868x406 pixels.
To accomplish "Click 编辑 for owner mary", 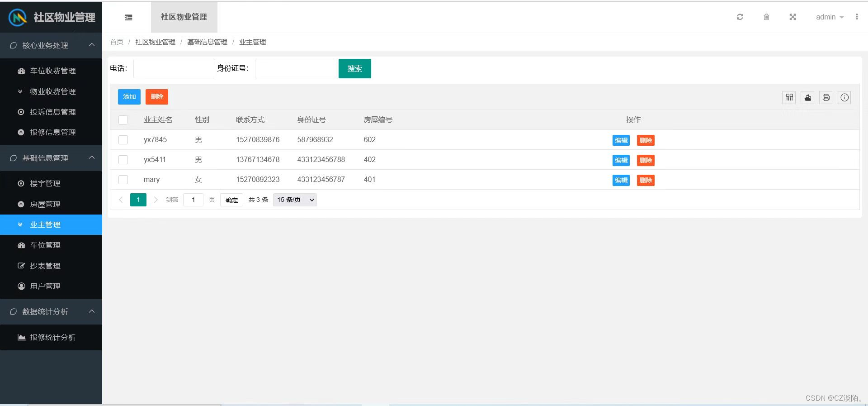I will click(621, 180).
